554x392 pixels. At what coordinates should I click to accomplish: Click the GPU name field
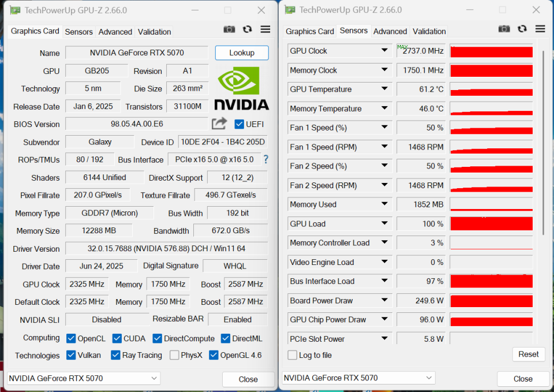pyautogui.click(x=137, y=53)
